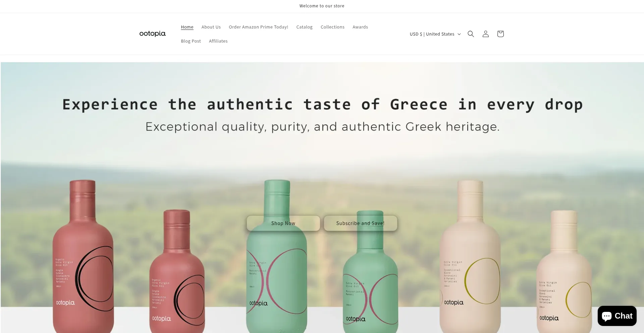View the shopping cart icon
The height and width of the screenshot is (333, 644).
tap(500, 34)
